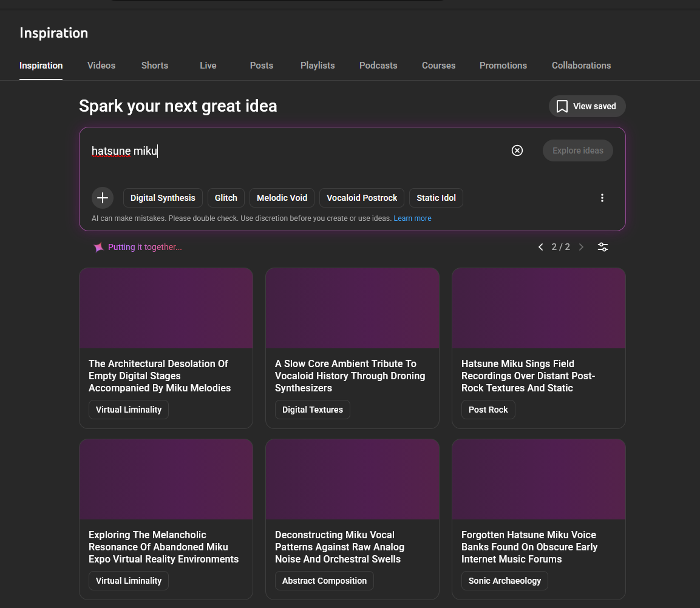
Task: Click the title 'The Architectural Desolation Of Empty Digital Stages'
Action: pos(160,376)
